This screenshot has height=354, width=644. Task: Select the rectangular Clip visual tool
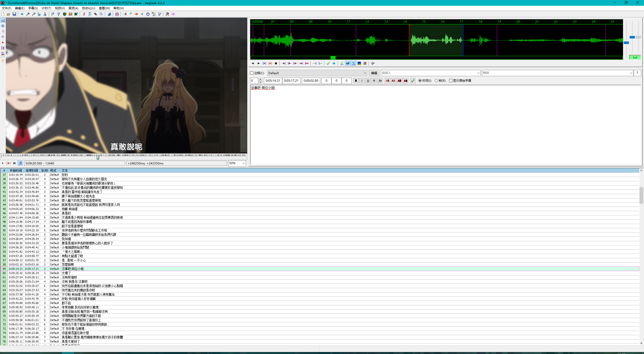[3, 48]
